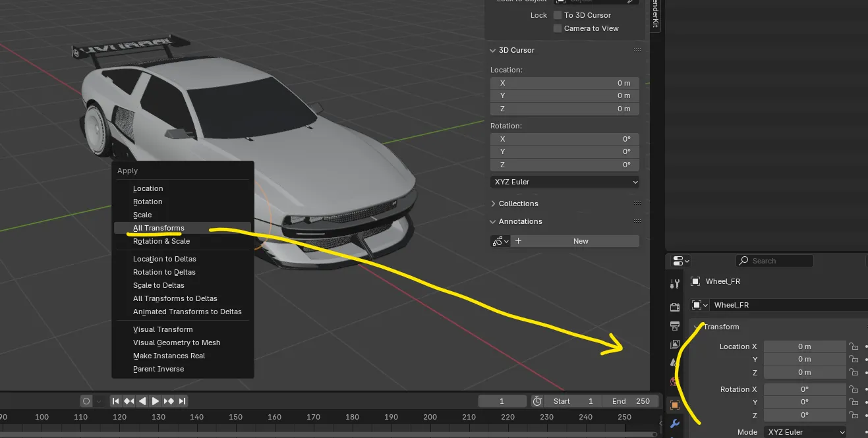Enable Lock To 3D Cursor checkbox
The height and width of the screenshot is (438, 868).
click(x=558, y=15)
